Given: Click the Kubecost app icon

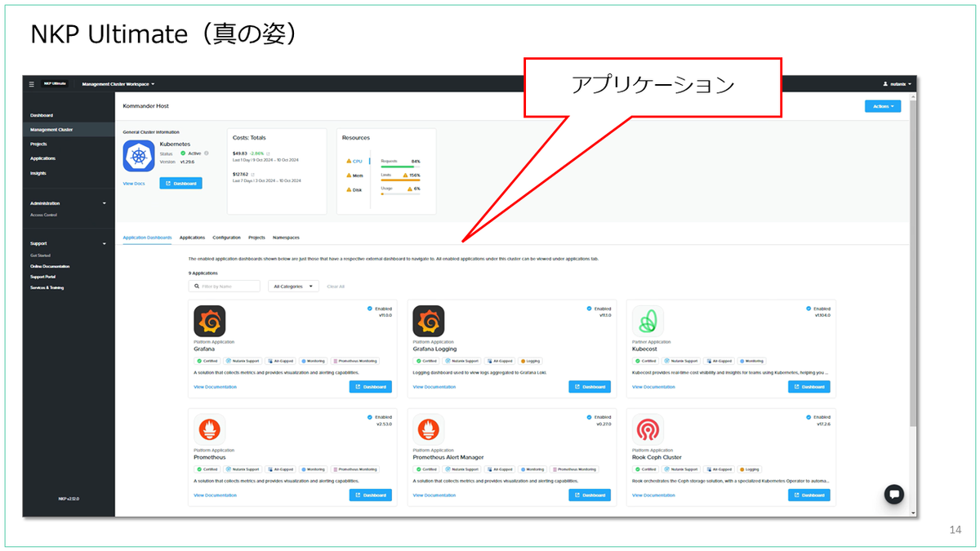Looking at the screenshot, I should point(648,321).
